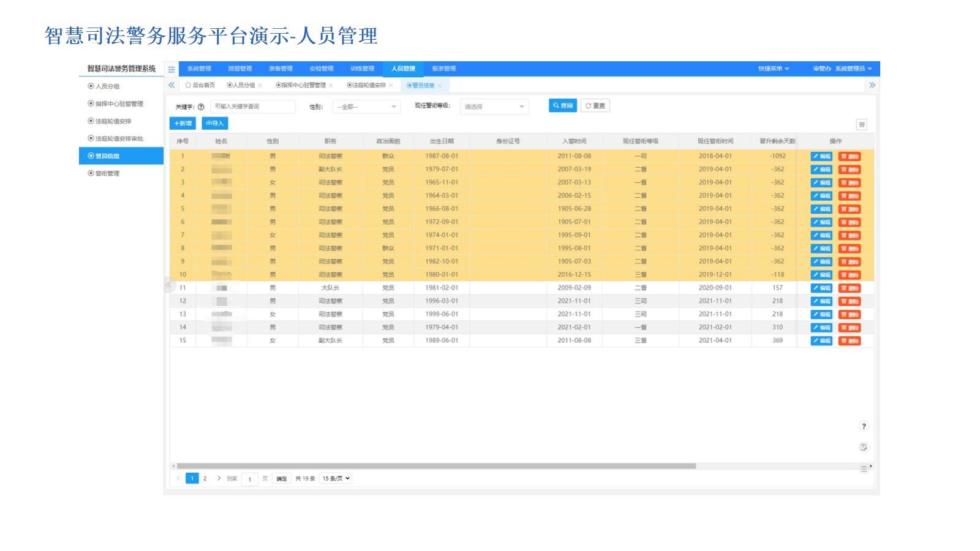
Task: Click the next page arrow
Action: point(219,479)
